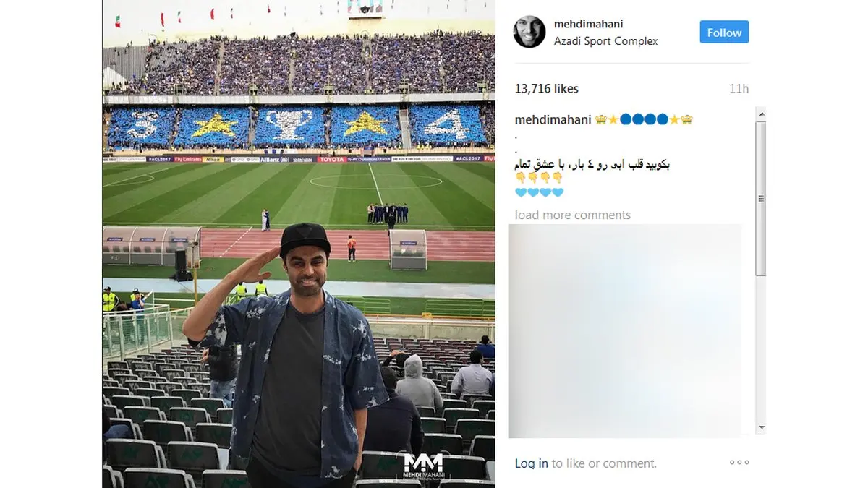Open the mehdimahani username link in header
This screenshot has width=868, height=488.
pos(587,24)
